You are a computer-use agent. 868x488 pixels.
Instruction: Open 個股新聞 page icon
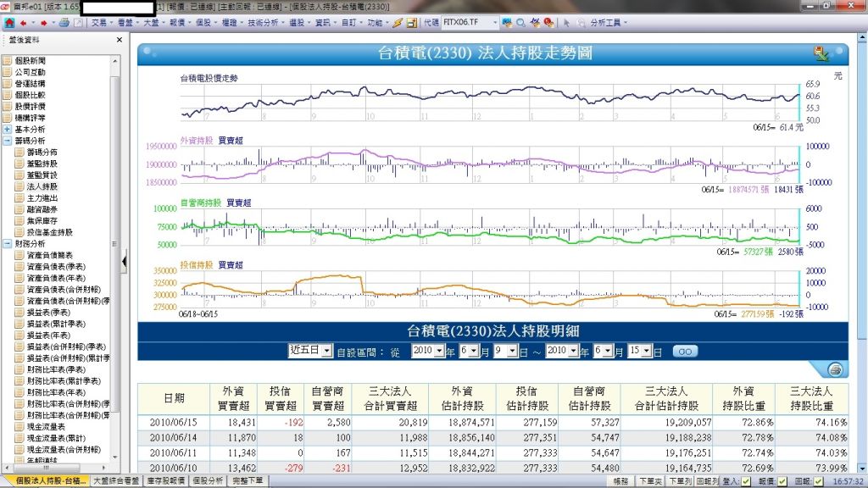pos(7,60)
